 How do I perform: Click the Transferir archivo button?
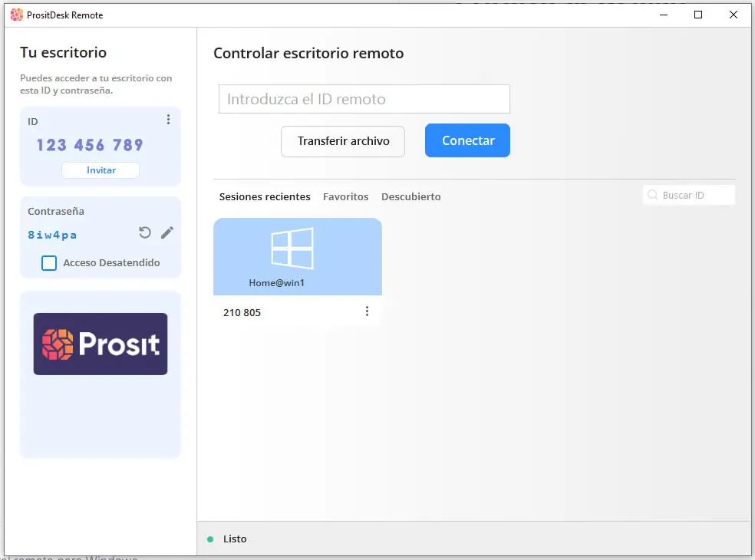tap(343, 141)
